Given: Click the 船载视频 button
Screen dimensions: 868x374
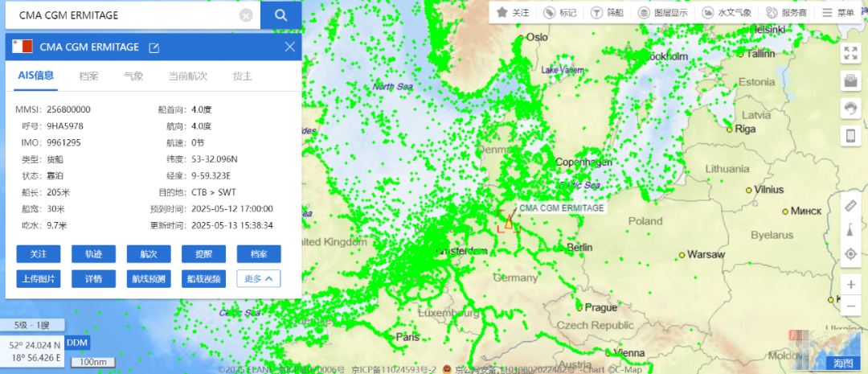Looking at the screenshot, I should [x=203, y=279].
